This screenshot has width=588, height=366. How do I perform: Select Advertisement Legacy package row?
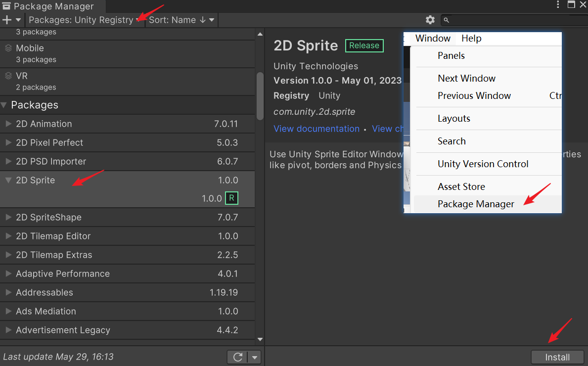click(x=128, y=330)
